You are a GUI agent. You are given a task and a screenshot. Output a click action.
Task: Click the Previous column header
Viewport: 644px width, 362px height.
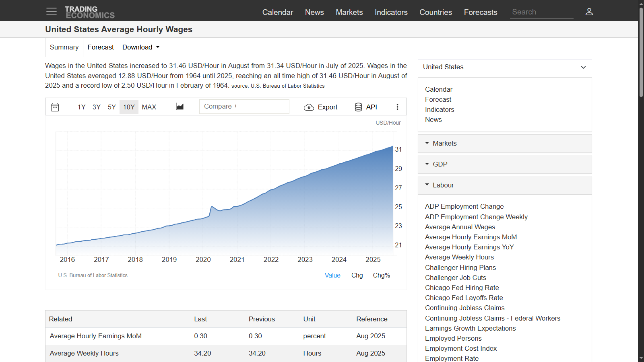point(262,319)
